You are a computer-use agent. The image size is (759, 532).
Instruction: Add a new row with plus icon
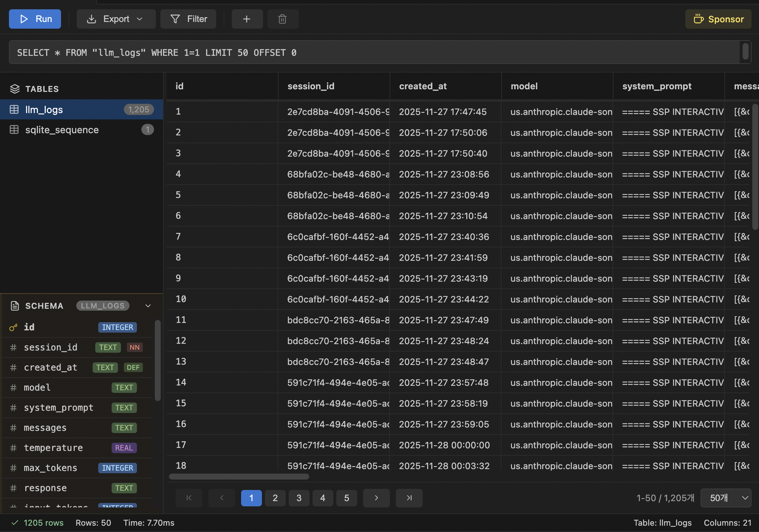tap(247, 19)
